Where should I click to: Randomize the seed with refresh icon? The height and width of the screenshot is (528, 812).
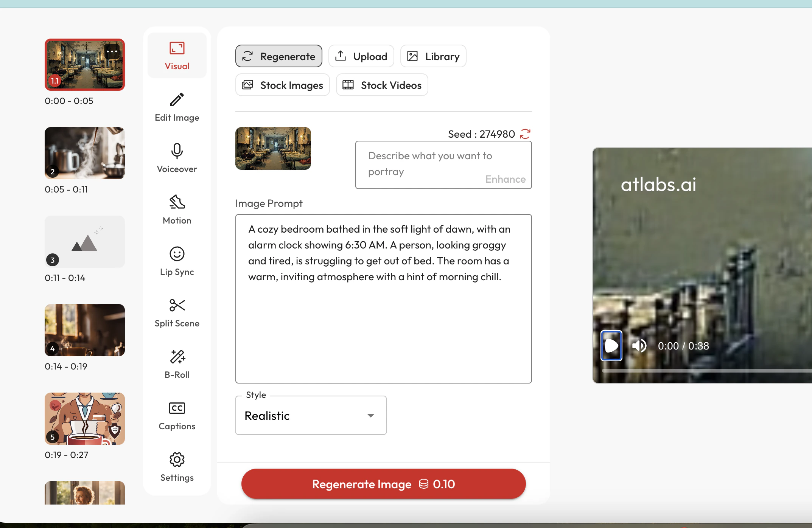525,134
